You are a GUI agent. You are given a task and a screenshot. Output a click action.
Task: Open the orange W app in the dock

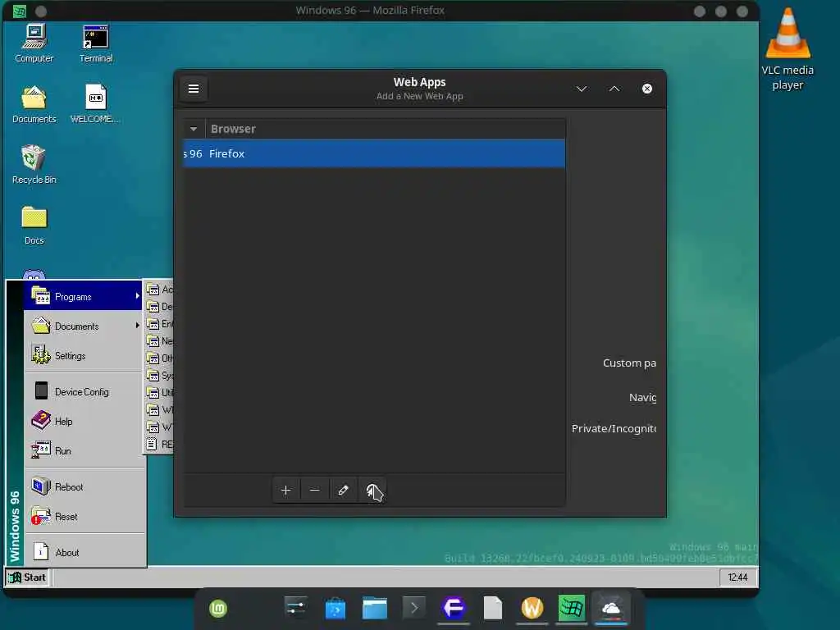point(532,608)
